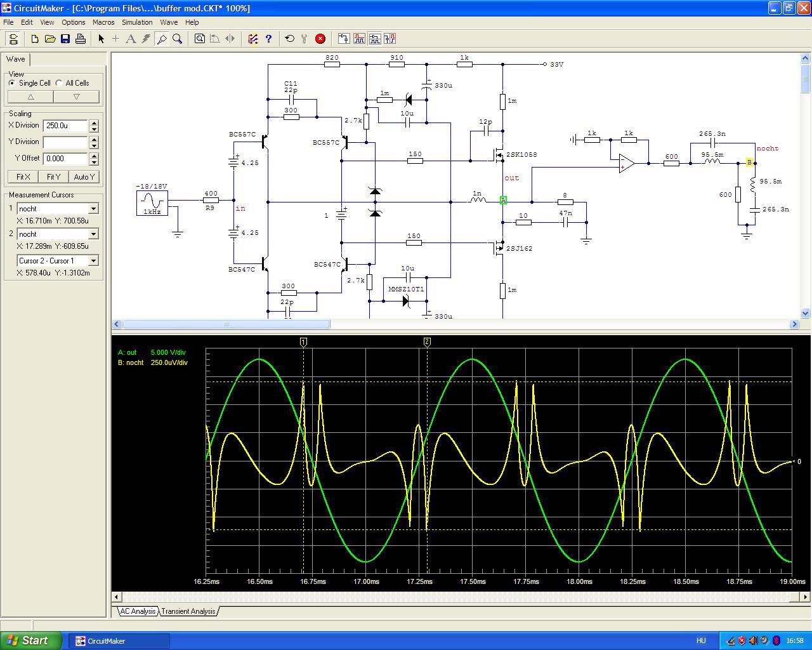Click the Fit X button

click(x=23, y=177)
